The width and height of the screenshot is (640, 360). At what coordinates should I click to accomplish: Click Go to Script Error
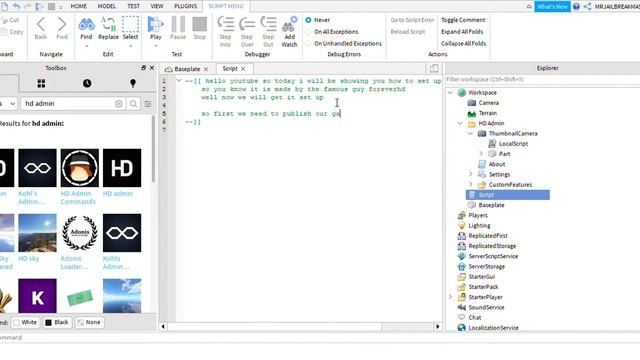pos(412,20)
